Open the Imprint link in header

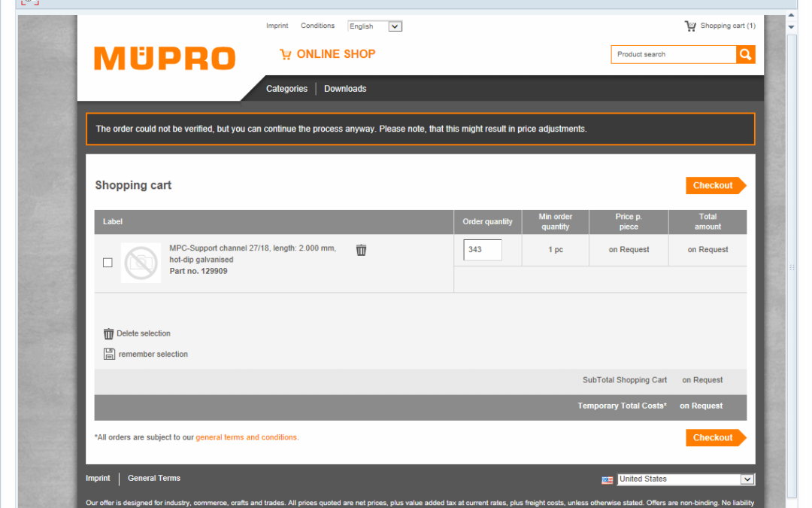[x=277, y=26]
